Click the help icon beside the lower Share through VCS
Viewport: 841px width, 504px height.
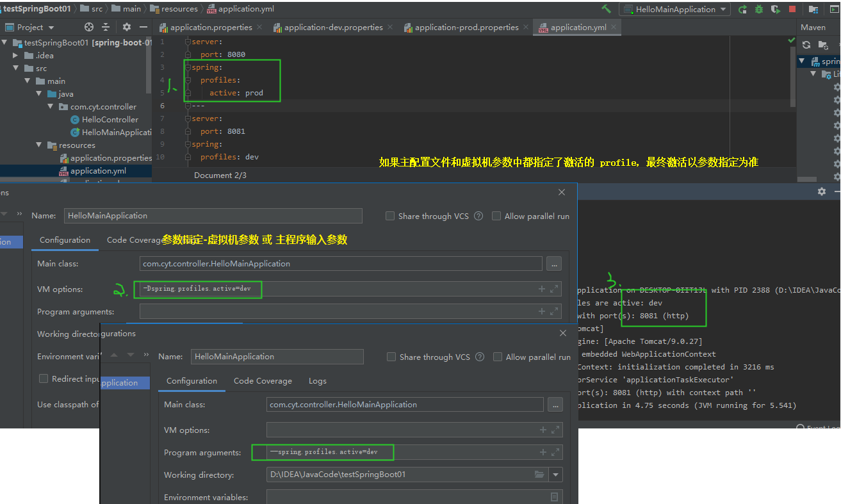coord(480,357)
